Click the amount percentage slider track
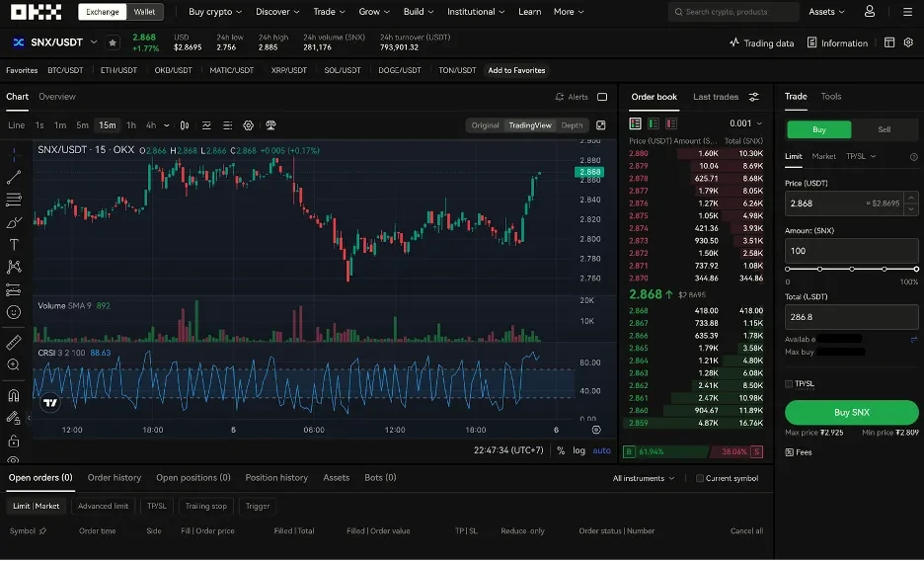The image size is (924, 561). 852,269
